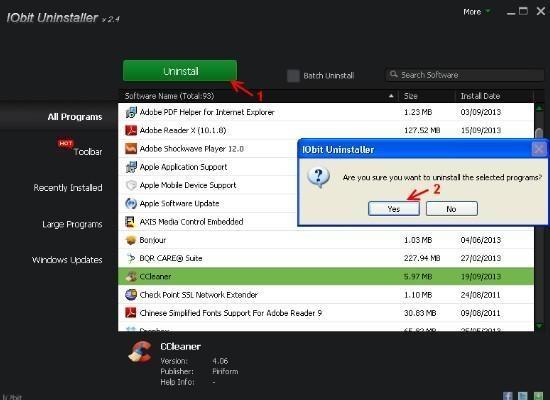
Task: Toggle the sort arrow in Software Name header
Action: [x=391, y=96]
